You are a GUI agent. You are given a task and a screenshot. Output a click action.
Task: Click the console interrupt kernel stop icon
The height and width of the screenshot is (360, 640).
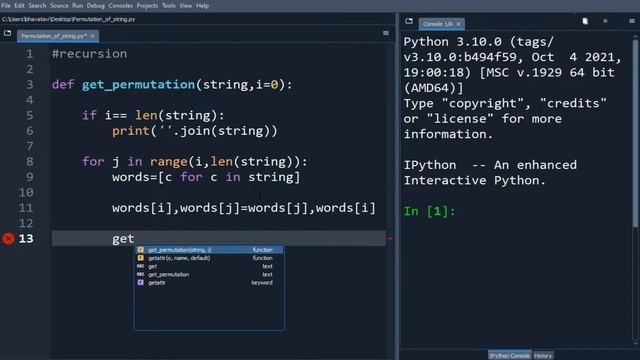click(x=605, y=21)
